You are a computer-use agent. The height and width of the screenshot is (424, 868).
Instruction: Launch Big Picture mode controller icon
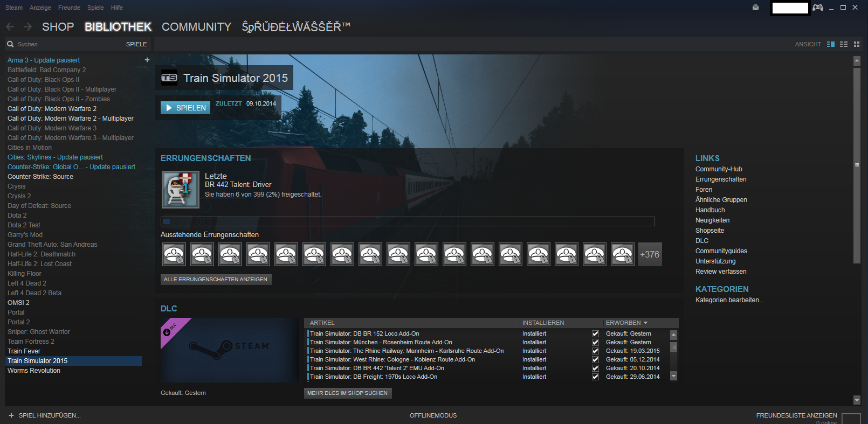pyautogui.click(x=818, y=8)
